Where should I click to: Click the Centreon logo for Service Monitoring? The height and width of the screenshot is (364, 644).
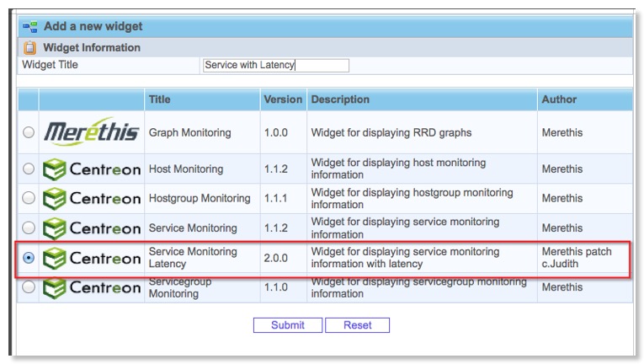[91, 228]
